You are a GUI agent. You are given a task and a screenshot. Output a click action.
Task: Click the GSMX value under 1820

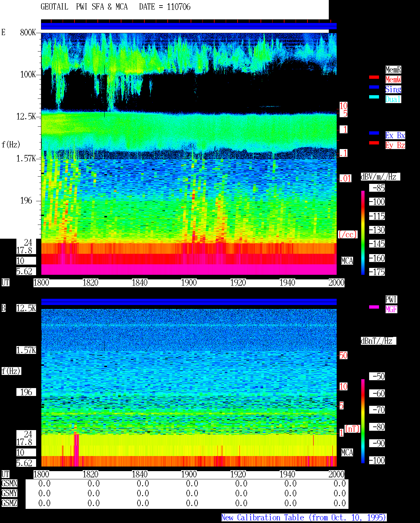(94, 483)
